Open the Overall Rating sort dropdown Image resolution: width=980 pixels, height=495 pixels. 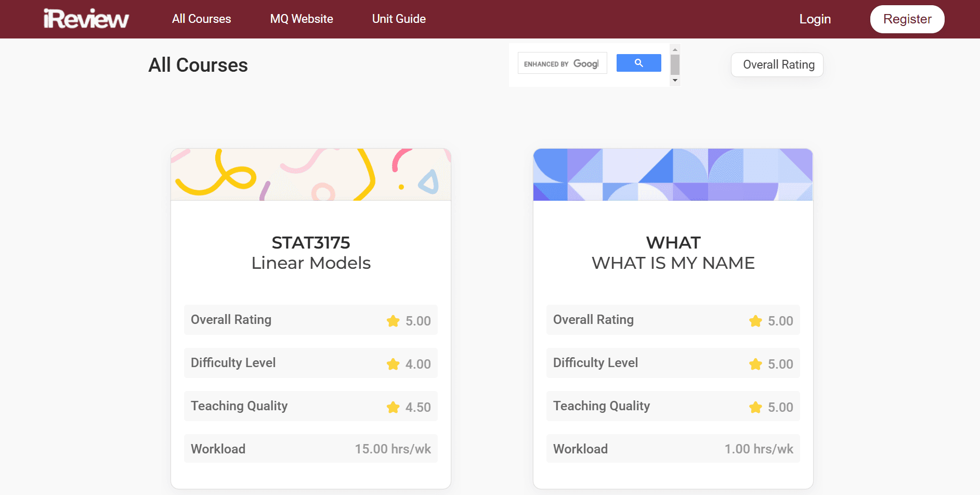pyautogui.click(x=777, y=64)
